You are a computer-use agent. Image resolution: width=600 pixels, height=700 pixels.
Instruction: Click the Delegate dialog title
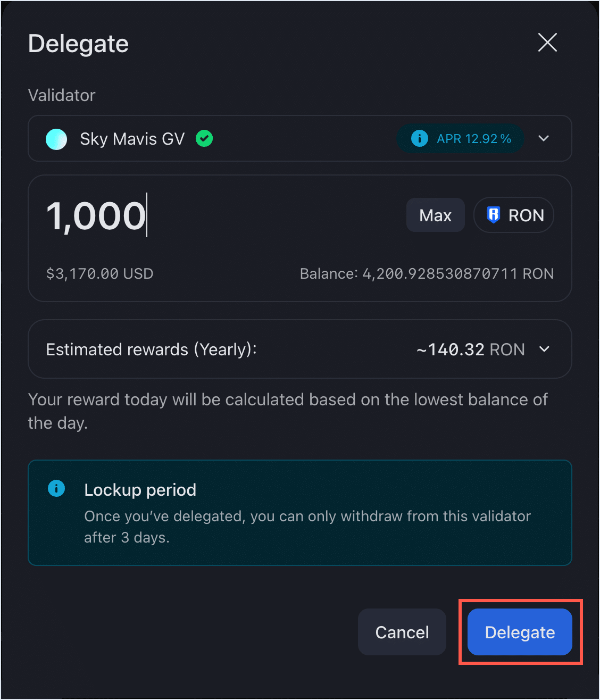[x=78, y=44]
